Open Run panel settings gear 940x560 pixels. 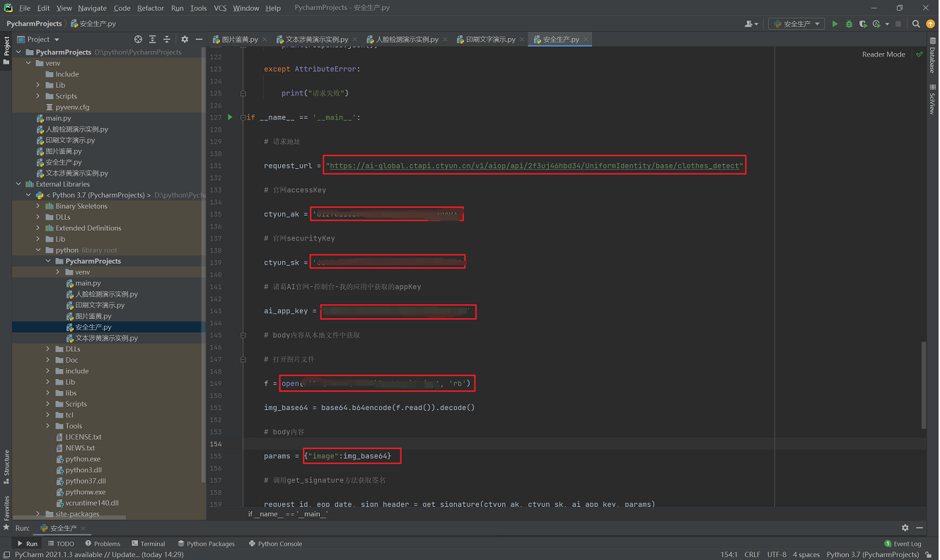[905, 527]
